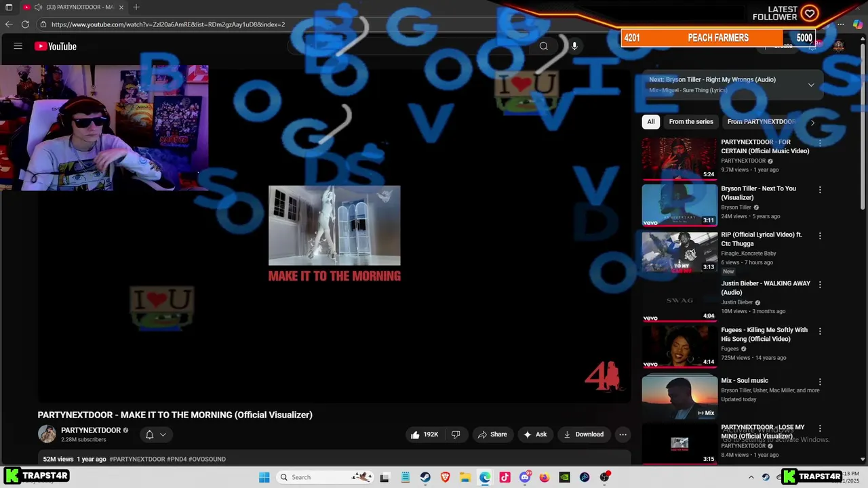Open OBS Studio from taskbar

(x=604, y=477)
